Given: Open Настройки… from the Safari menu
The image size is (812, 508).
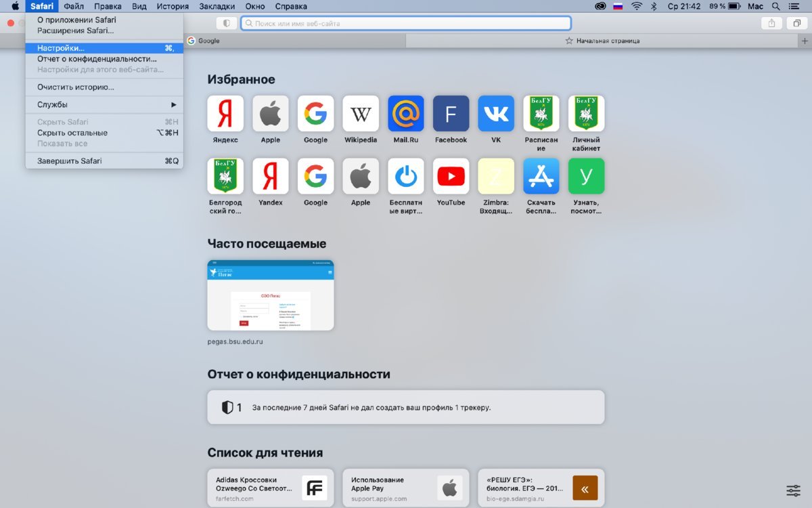Looking at the screenshot, I should coord(104,48).
